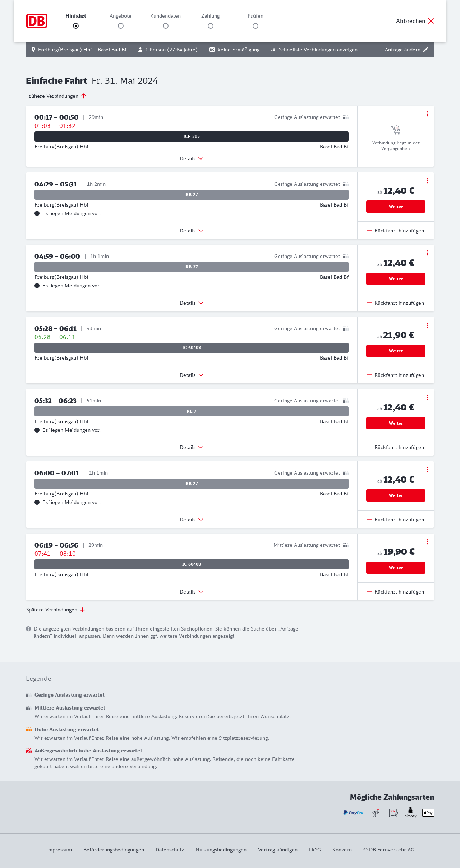Click the Hinfahrt step indicator circle
This screenshot has width=460, height=868.
76,26
